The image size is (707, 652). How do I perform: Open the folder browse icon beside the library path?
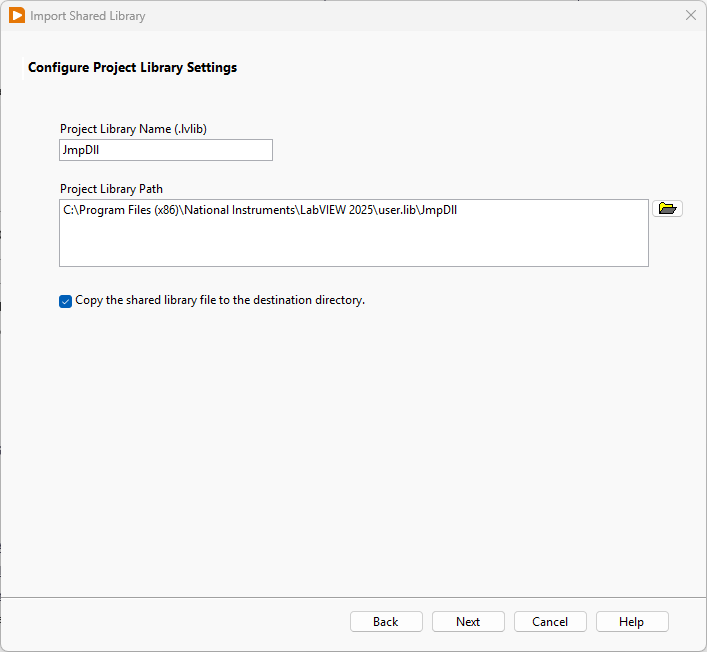pyautogui.click(x=667, y=209)
